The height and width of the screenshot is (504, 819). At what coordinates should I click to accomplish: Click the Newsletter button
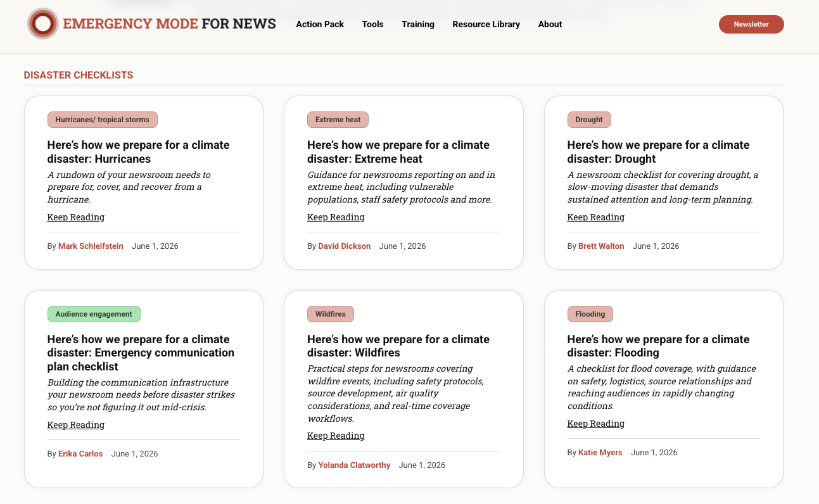click(751, 24)
